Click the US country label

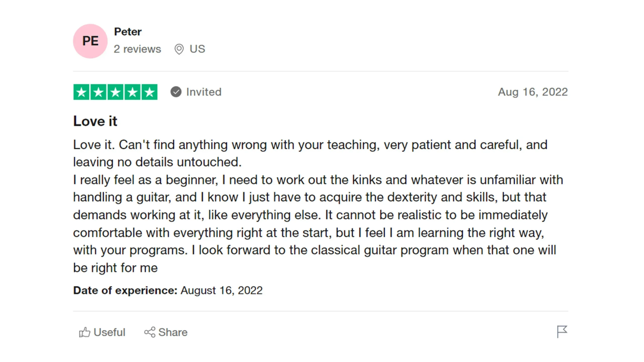tap(197, 49)
